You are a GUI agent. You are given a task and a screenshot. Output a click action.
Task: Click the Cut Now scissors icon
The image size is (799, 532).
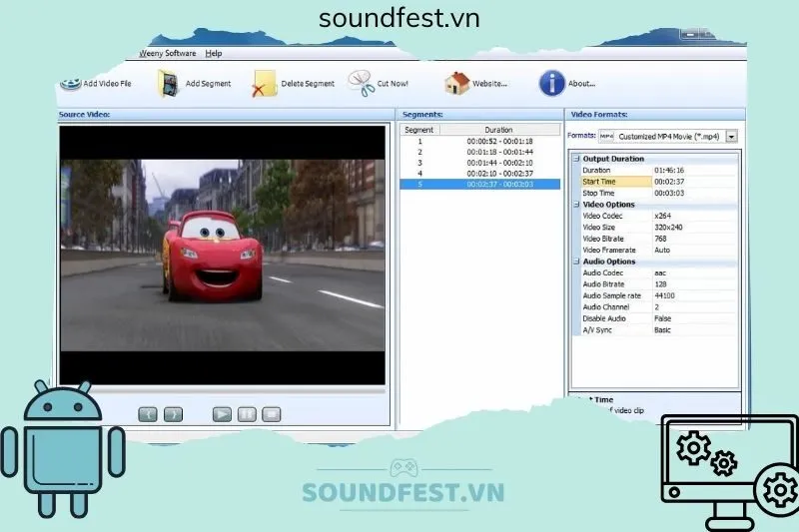[x=361, y=84]
